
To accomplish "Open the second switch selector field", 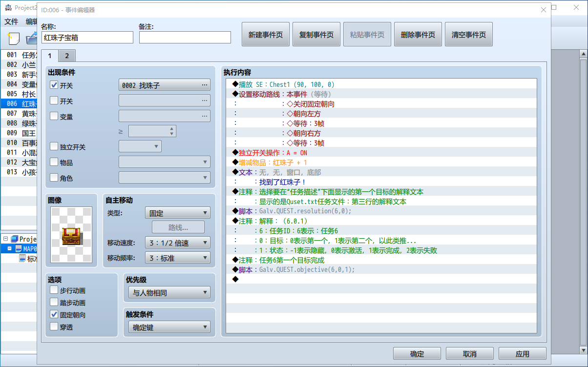I will [165, 101].
